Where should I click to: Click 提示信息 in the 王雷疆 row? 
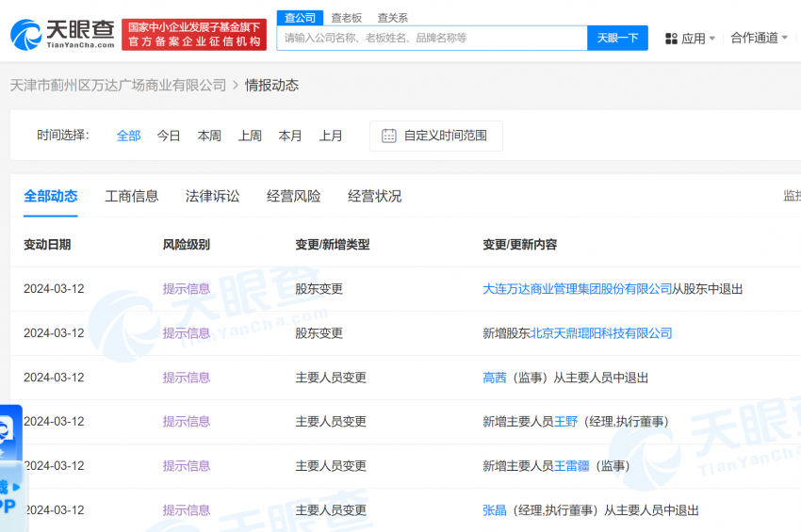pos(187,466)
